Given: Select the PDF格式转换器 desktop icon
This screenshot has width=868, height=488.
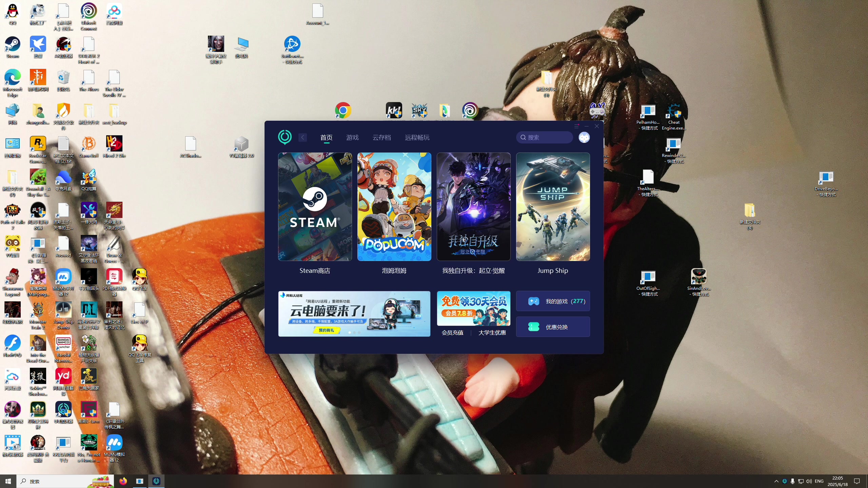Looking at the screenshot, I should (x=114, y=283).
